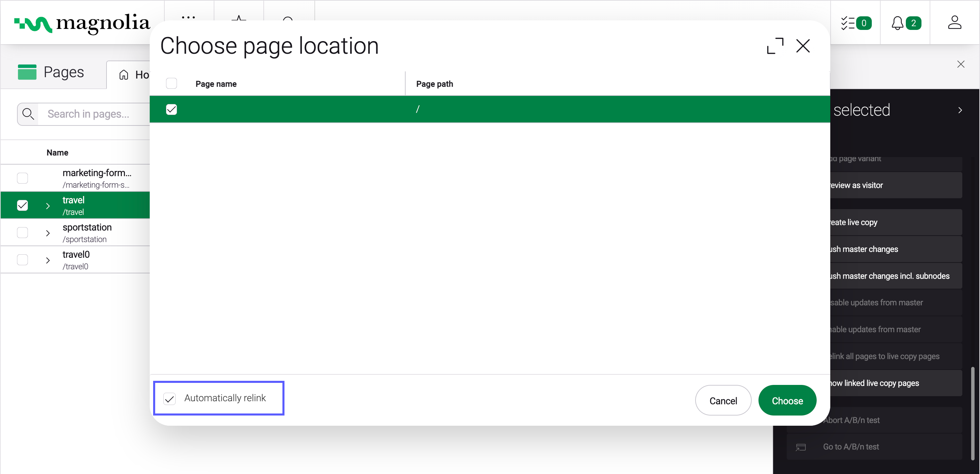Click the Cancel button
The image size is (980, 474).
click(x=723, y=401)
